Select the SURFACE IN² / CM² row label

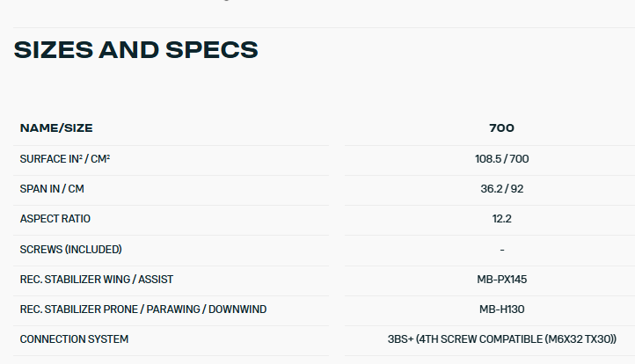pos(65,159)
